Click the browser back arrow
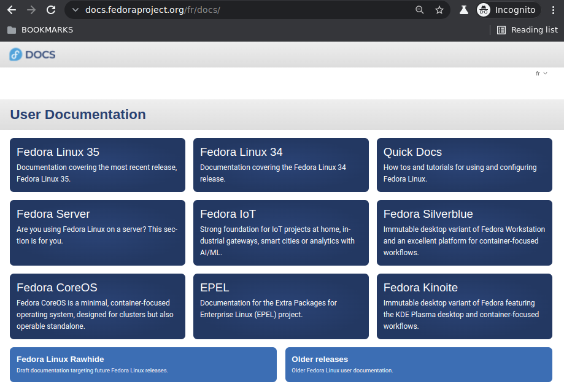564x392 pixels. pos(12,10)
